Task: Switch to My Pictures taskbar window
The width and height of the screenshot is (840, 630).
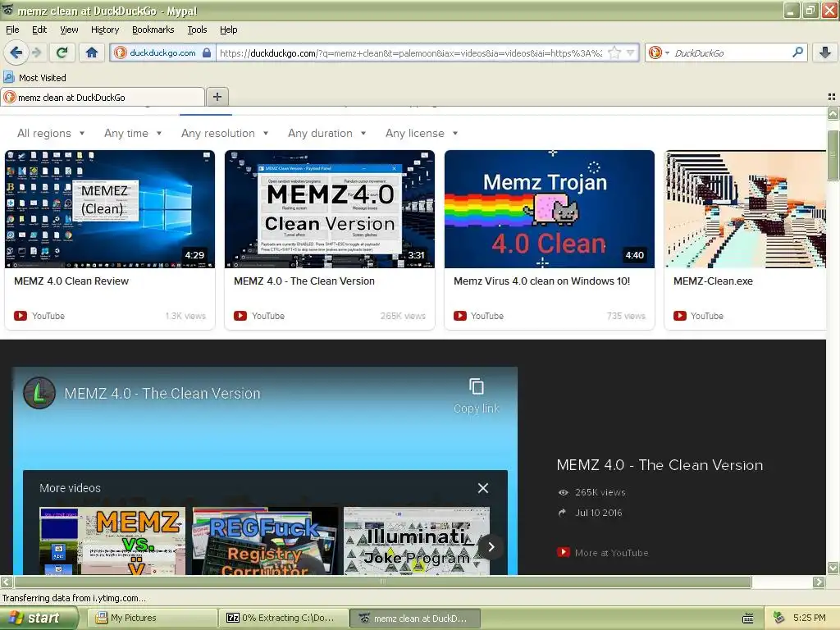Action: (153, 618)
